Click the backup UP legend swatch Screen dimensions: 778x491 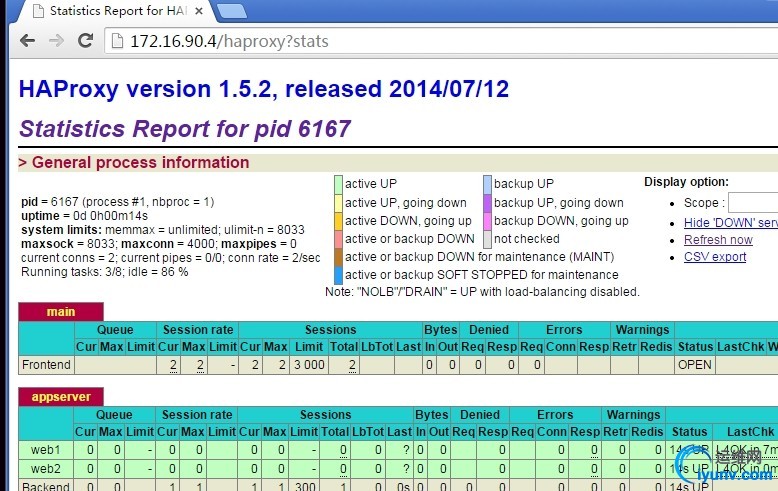[487, 184]
